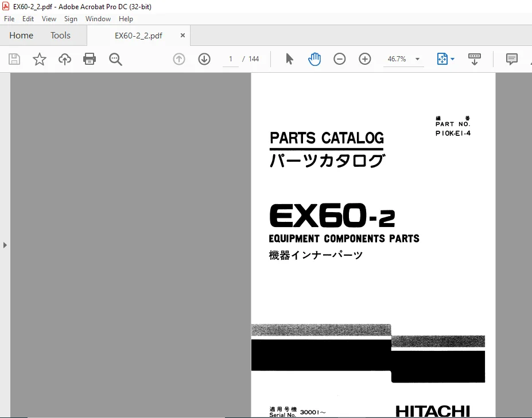Screen dimensions: 532x418
Task: Expand the page fit options arrow
Action: [452, 59]
